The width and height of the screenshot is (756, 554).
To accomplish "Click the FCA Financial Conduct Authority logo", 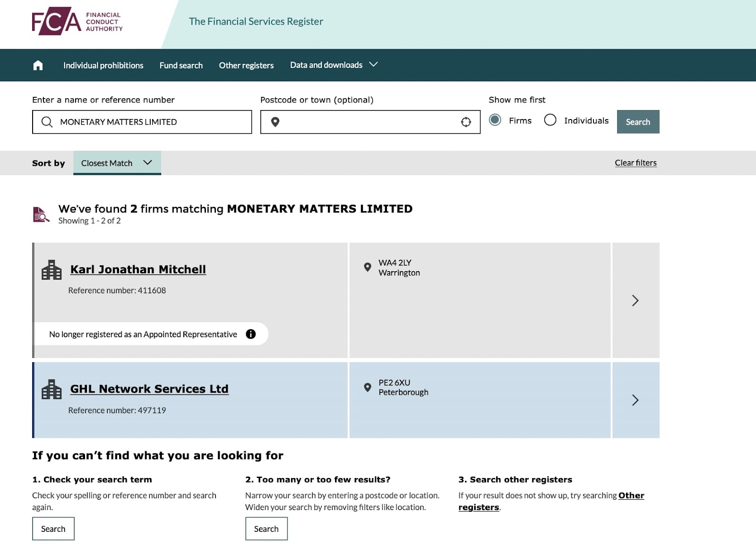I will 77,21.
